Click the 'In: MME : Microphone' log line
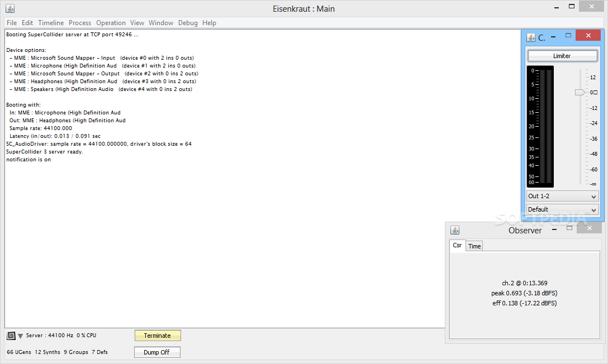The image size is (608, 364). (65, 113)
